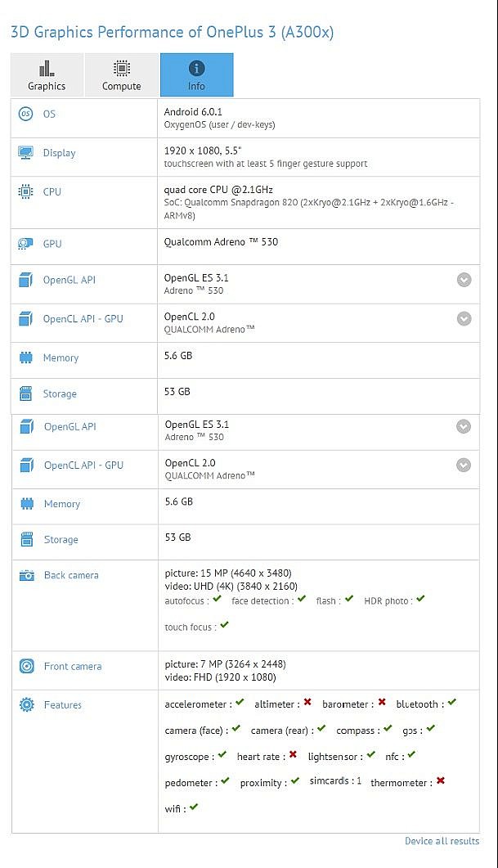The width and height of the screenshot is (498, 868).
Task: Click the pedometer check mark
Action: [225, 780]
